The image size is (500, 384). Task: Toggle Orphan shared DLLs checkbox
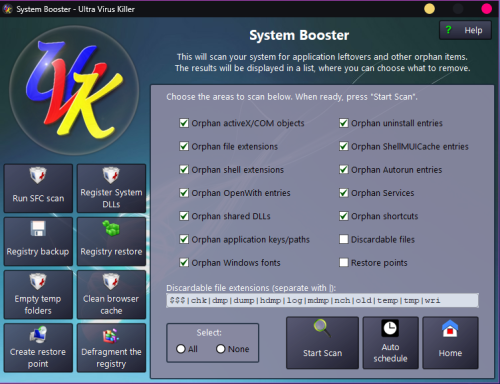click(184, 216)
